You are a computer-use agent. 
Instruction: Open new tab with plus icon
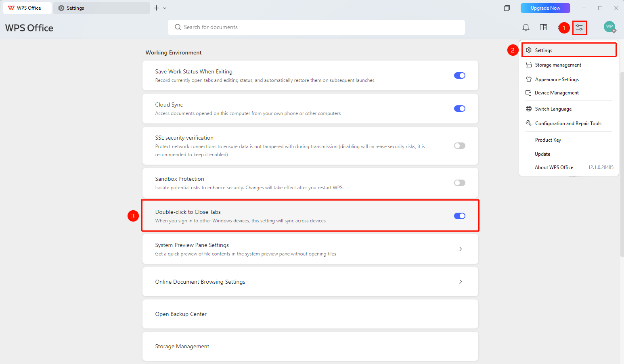(157, 8)
